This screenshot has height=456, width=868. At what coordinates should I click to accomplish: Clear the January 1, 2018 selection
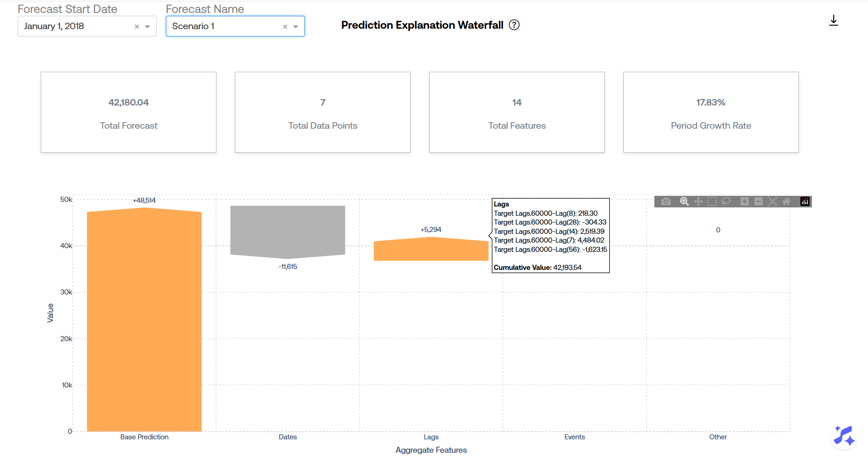[x=137, y=27]
